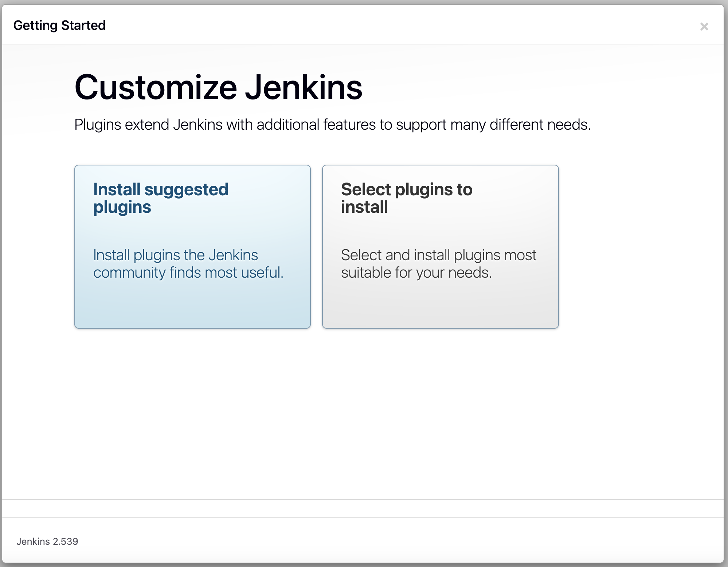
Task: Click 'suitable for your needs.' text line
Action: pos(416,273)
